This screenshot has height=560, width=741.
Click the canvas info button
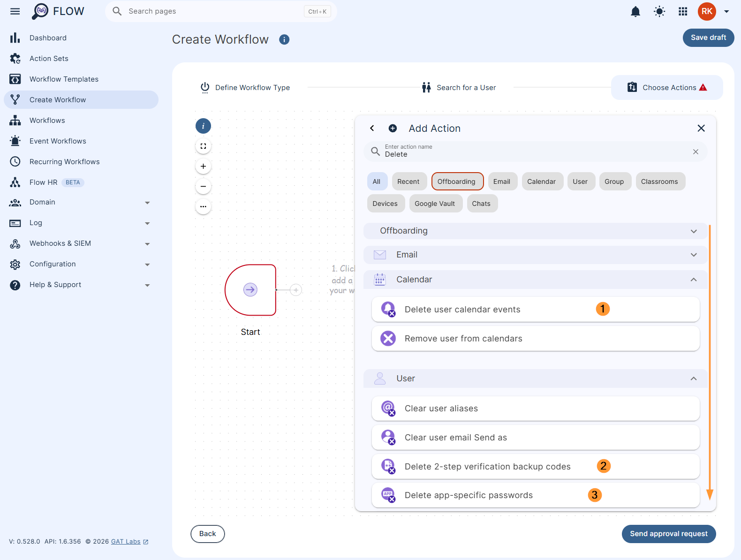[x=203, y=126]
